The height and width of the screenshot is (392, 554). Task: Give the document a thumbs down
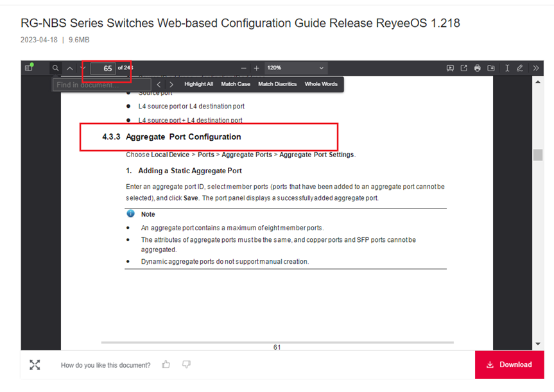186,364
